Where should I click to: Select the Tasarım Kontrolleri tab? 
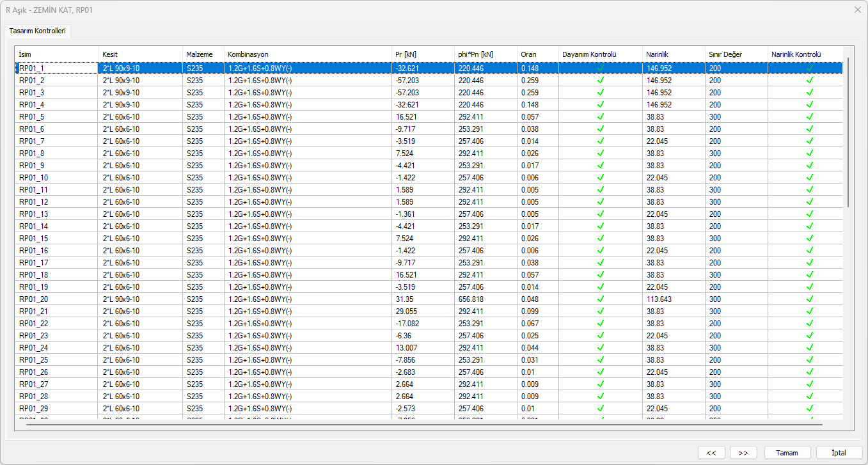[37, 31]
